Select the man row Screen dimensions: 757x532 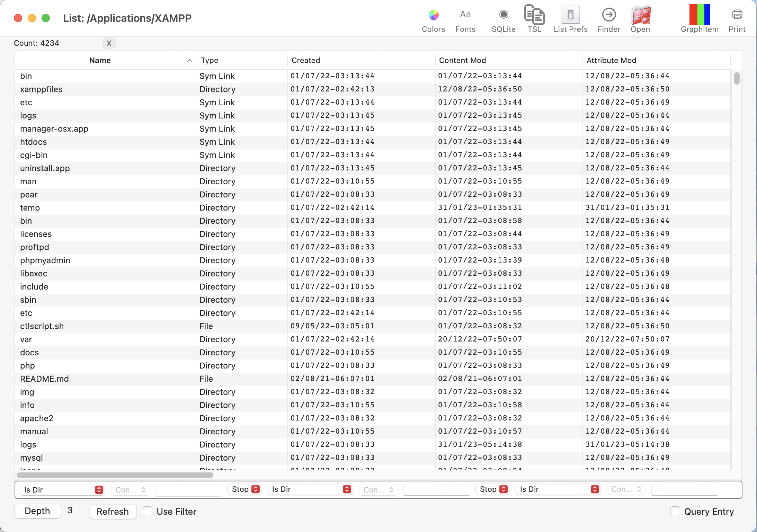click(373, 181)
